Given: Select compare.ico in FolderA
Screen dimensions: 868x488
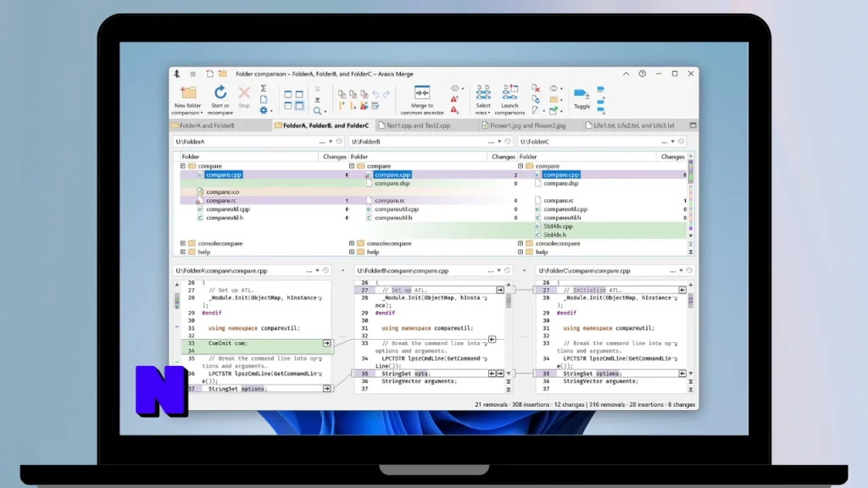Looking at the screenshot, I should (x=223, y=192).
